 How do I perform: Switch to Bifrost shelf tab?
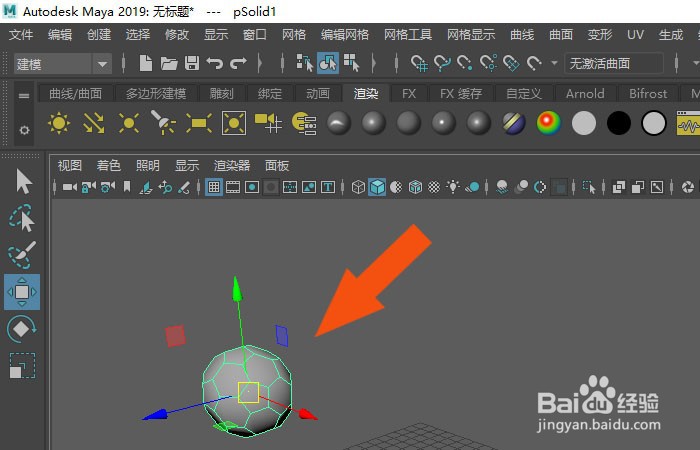pos(648,94)
